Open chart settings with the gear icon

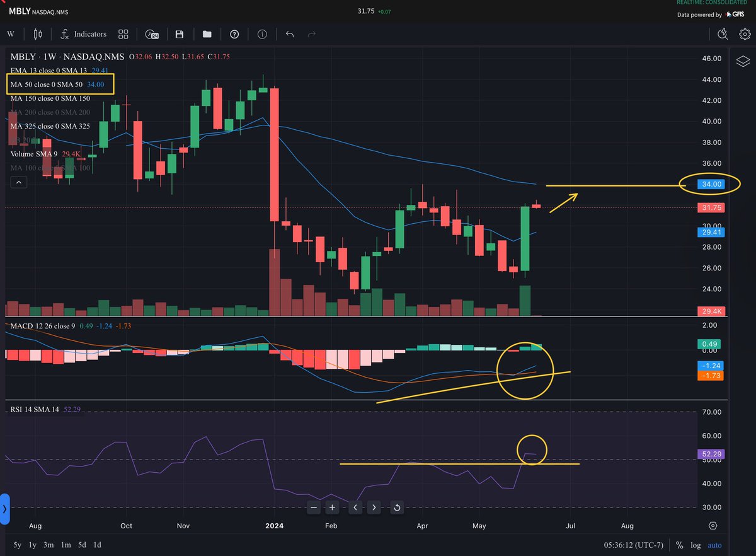[x=745, y=34]
